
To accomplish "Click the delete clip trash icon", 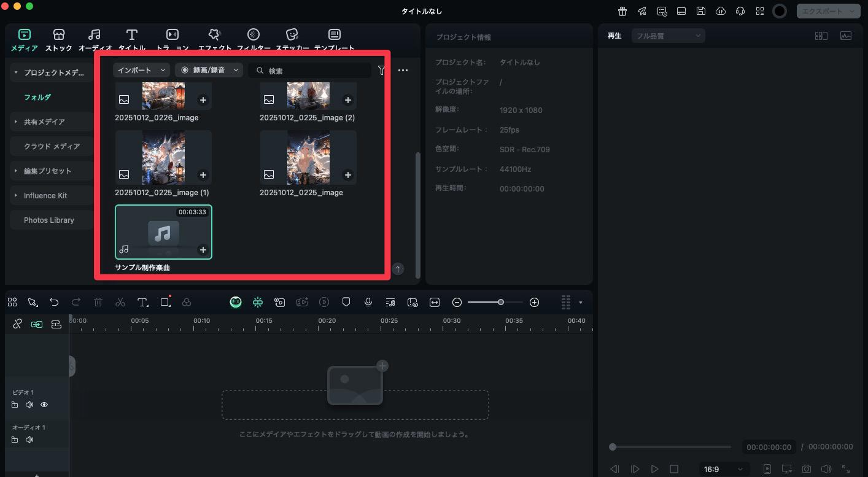I will click(98, 301).
